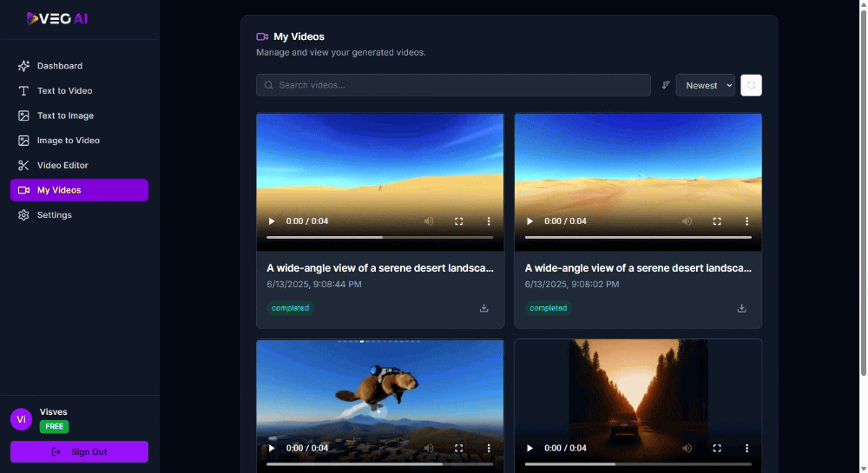Fullscreen the 9:08:02 PM desert video
868x473 pixels.
(717, 221)
